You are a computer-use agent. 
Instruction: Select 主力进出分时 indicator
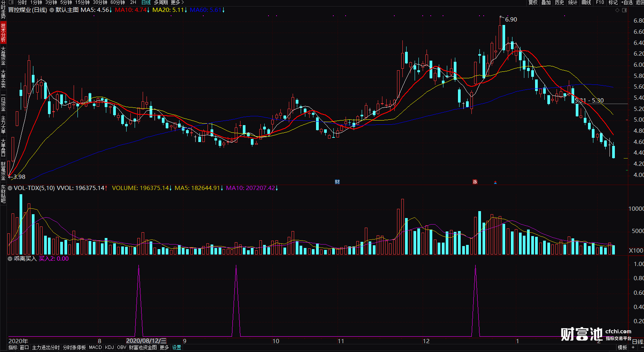pyautogui.click(x=46, y=347)
